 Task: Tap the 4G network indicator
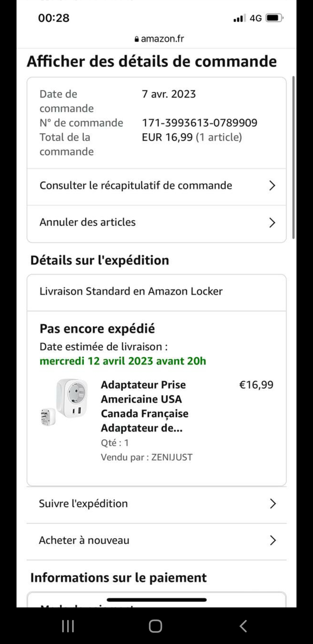[256, 18]
